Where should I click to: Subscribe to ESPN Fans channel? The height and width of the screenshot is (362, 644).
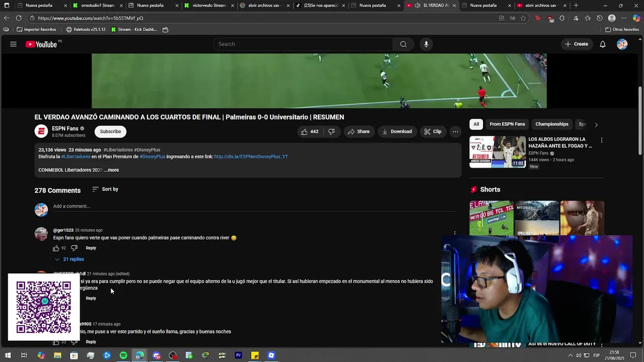pyautogui.click(x=110, y=132)
